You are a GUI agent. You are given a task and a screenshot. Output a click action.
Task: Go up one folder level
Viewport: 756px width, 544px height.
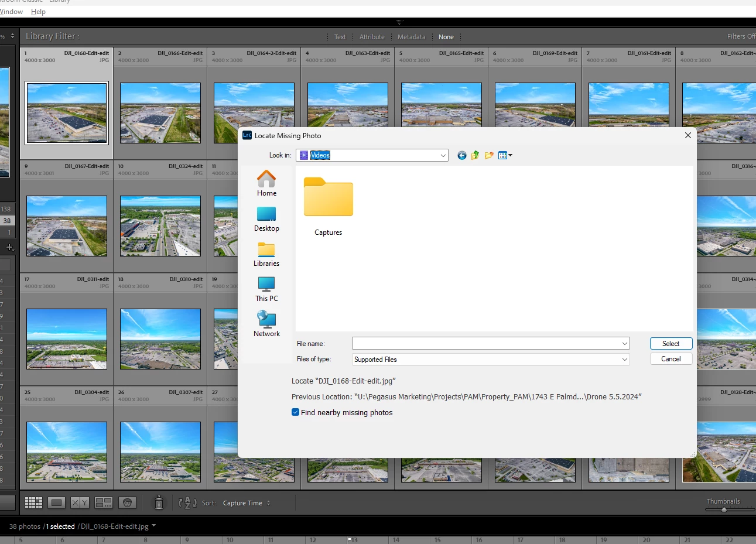coord(475,155)
